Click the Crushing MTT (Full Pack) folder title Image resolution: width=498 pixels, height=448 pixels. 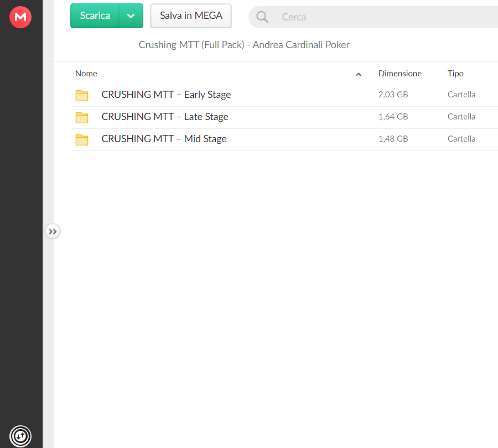(x=244, y=45)
